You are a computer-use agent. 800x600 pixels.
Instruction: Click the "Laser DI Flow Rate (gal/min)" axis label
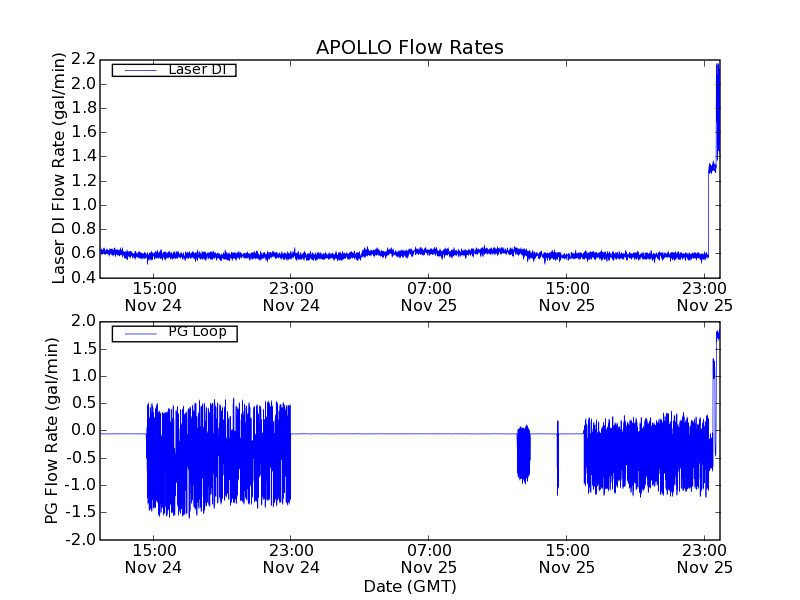(59, 168)
